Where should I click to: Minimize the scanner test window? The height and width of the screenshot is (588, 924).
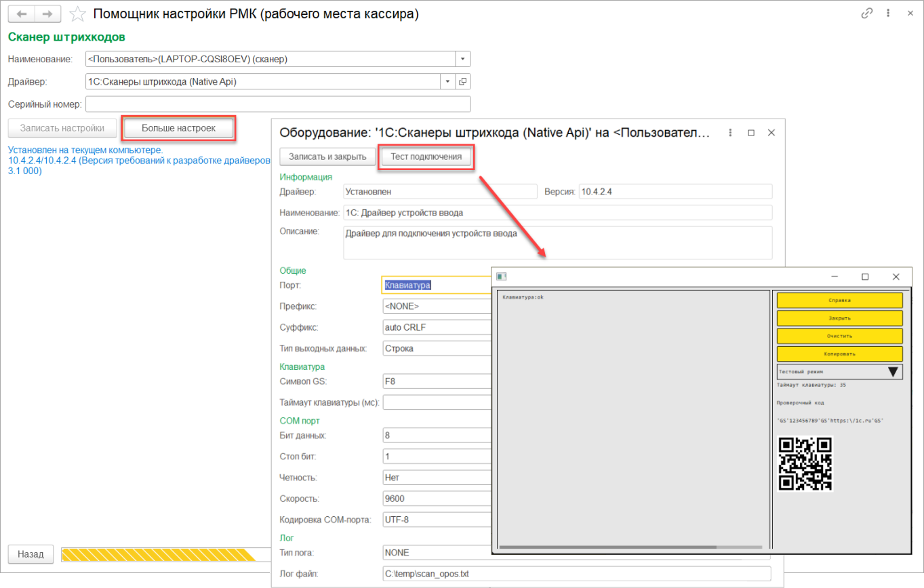click(835, 276)
